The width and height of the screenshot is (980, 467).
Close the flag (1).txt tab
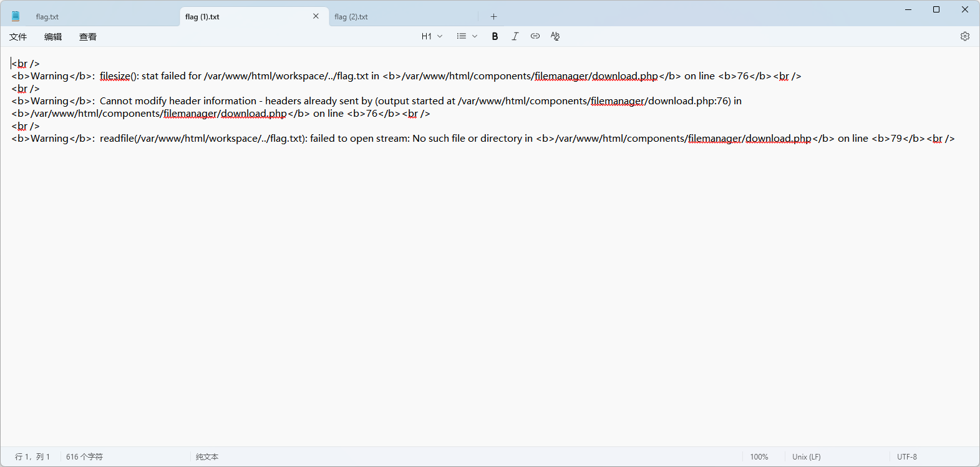[x=316, y=16]
